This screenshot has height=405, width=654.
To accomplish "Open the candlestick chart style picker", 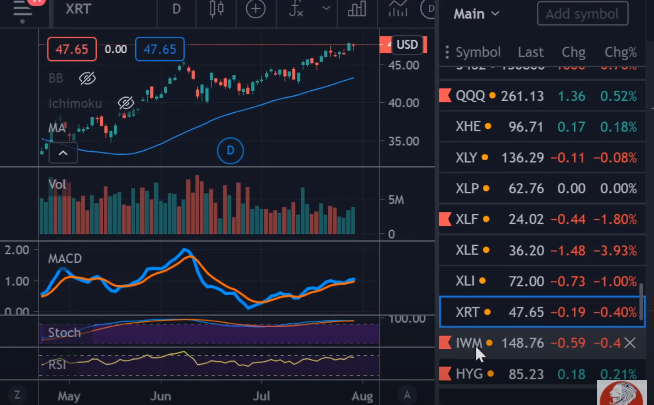I will (216, 9).
